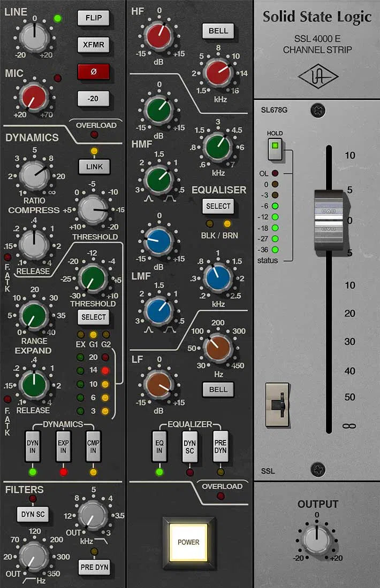Viewport: 380px width, 588px height.
Task: Click the green expander RANGE knob
Action: click(x=34, y=315)
